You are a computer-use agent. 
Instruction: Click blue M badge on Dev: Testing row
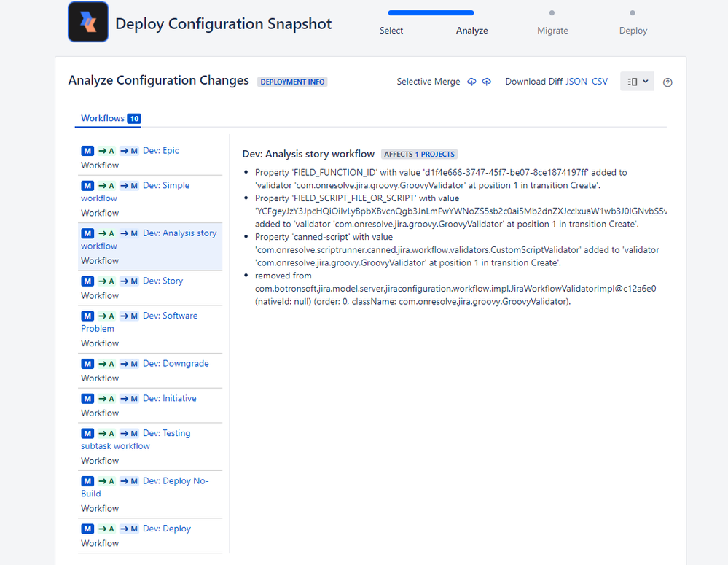click(87, 434)
